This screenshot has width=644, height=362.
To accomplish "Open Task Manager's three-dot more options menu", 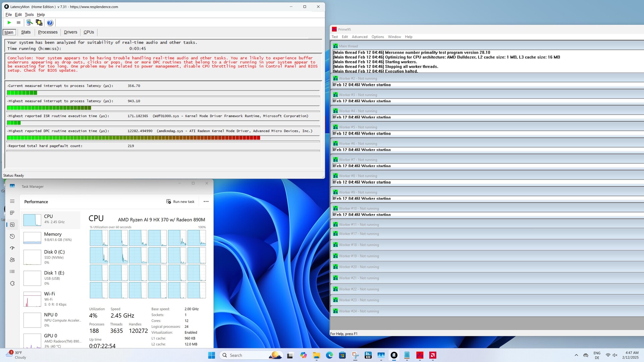I will point(206,201).
